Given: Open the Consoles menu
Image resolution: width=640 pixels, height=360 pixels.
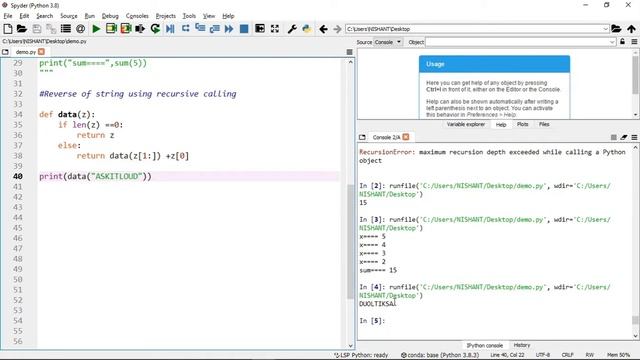Looking at the screenshot, I should (137, 16).
